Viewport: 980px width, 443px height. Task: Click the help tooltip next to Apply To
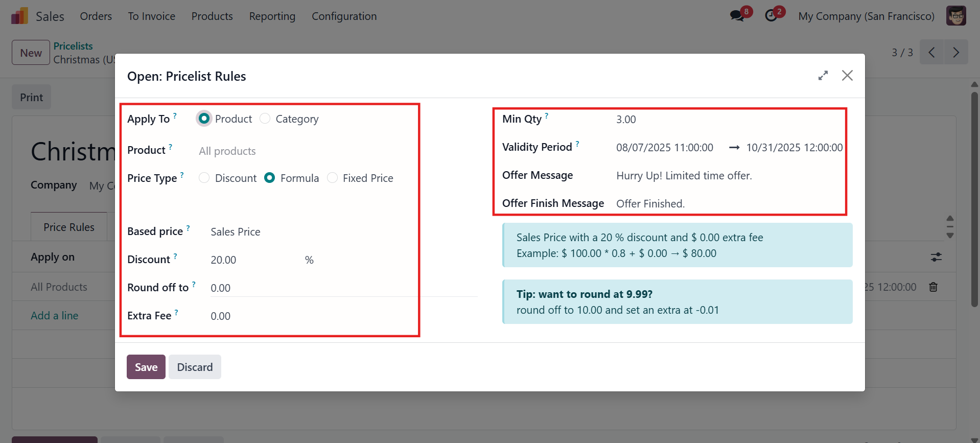click(x=175, y=115)
